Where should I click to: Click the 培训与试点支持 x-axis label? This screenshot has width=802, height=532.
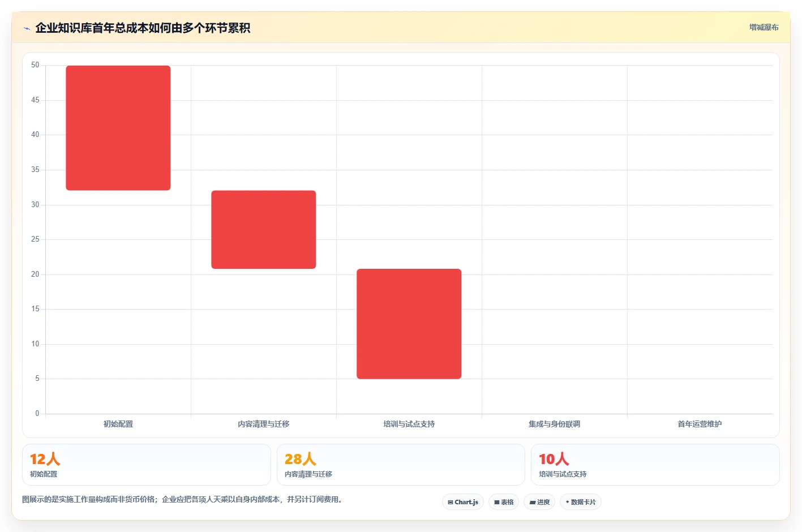(x=409, y=424)
